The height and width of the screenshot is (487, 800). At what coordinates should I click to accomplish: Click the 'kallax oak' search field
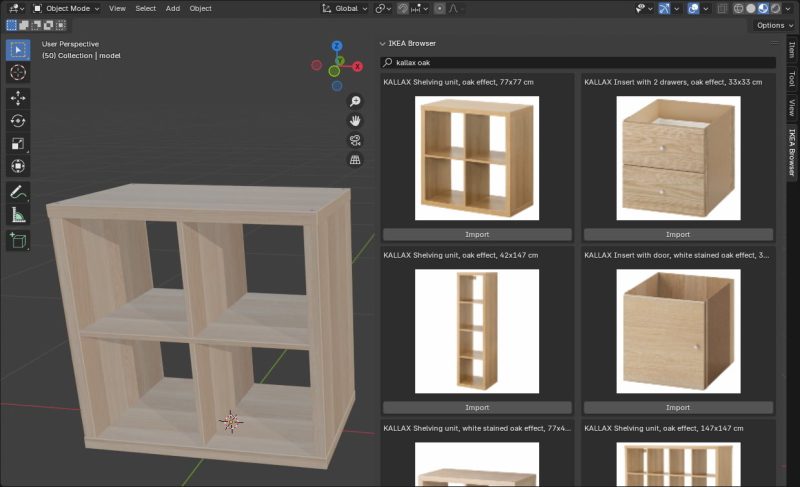(580, 62)
